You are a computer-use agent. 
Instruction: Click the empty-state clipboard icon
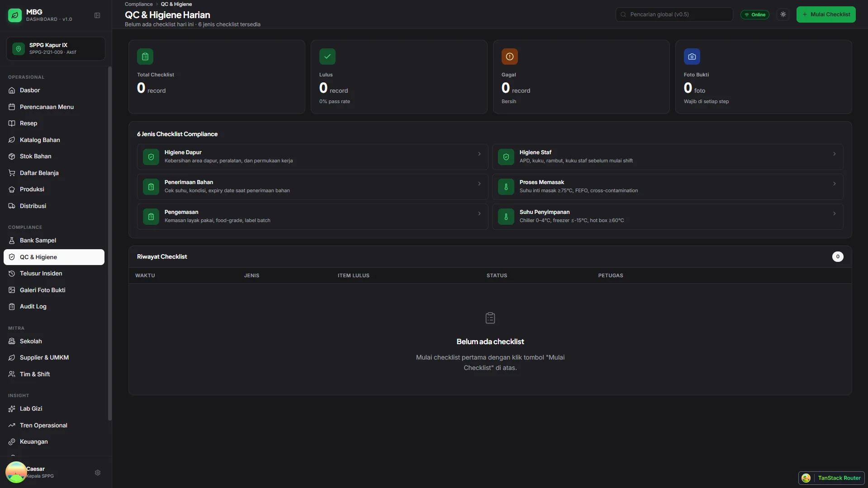(x=490, y=318)
